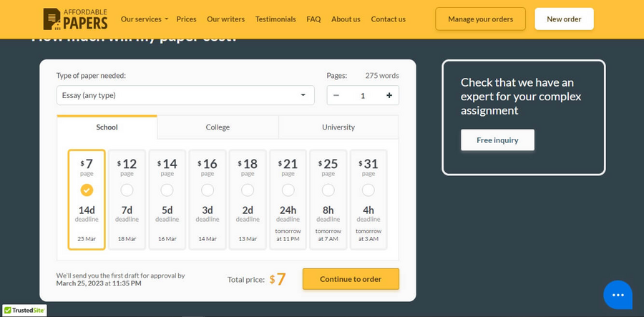Expand the Our services menu
Image resolution: width=644 pixels, height=317 pixels.
[145, 19]
